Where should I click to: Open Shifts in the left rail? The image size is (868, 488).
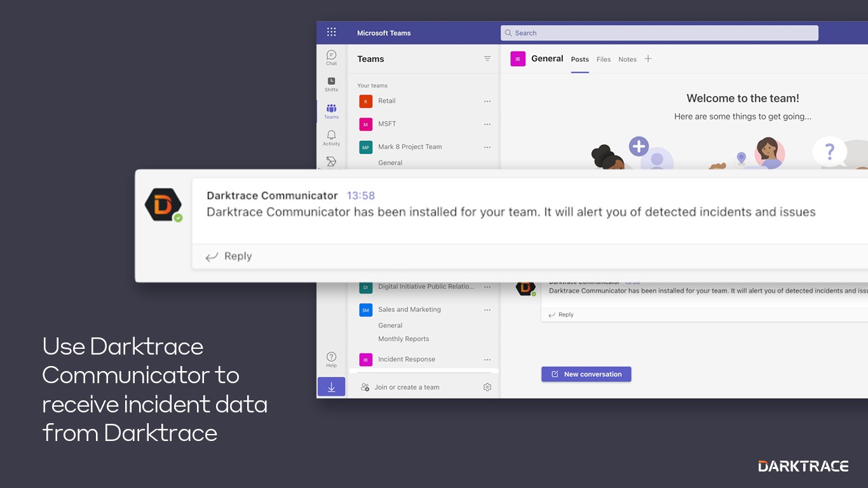(x=331, y=85)
